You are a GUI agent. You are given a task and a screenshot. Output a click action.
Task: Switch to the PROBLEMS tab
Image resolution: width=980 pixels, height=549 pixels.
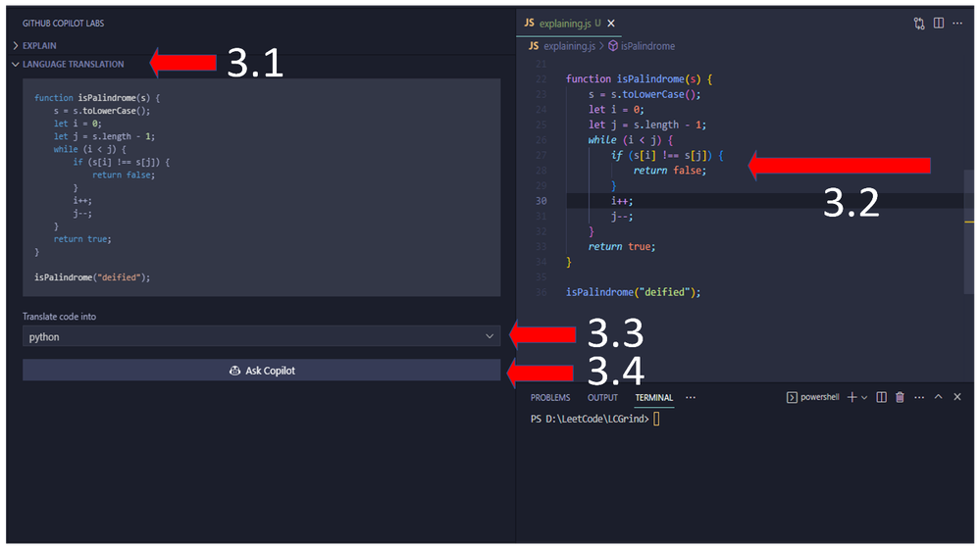point(550,398)
